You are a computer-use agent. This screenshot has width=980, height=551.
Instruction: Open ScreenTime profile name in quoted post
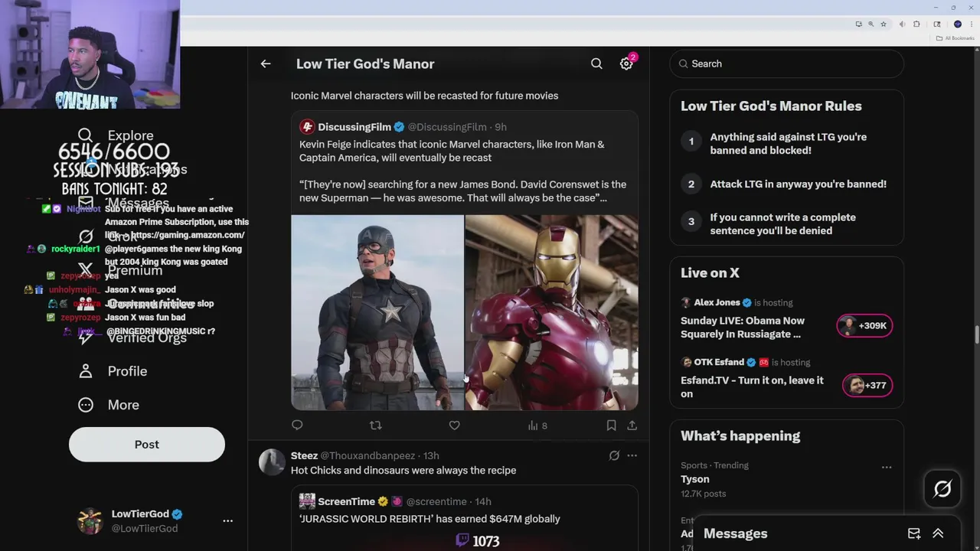tap(346, 502)
